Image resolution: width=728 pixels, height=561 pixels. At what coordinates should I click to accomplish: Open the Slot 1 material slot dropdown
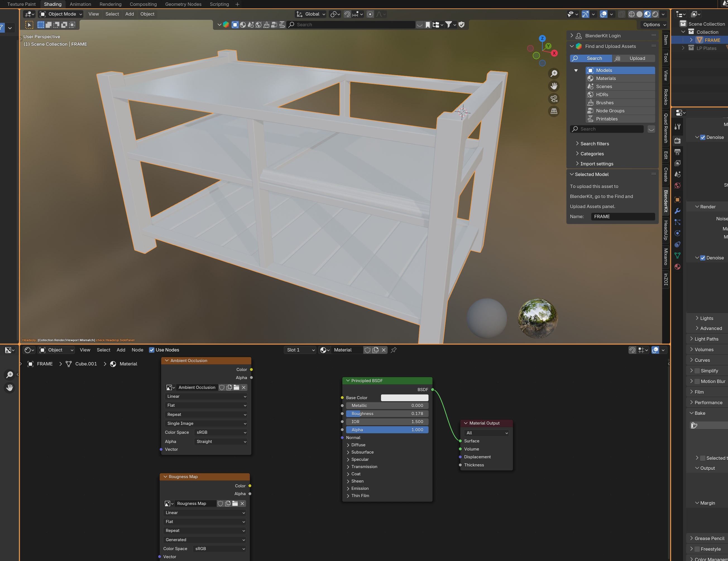(x=300, y=350)
